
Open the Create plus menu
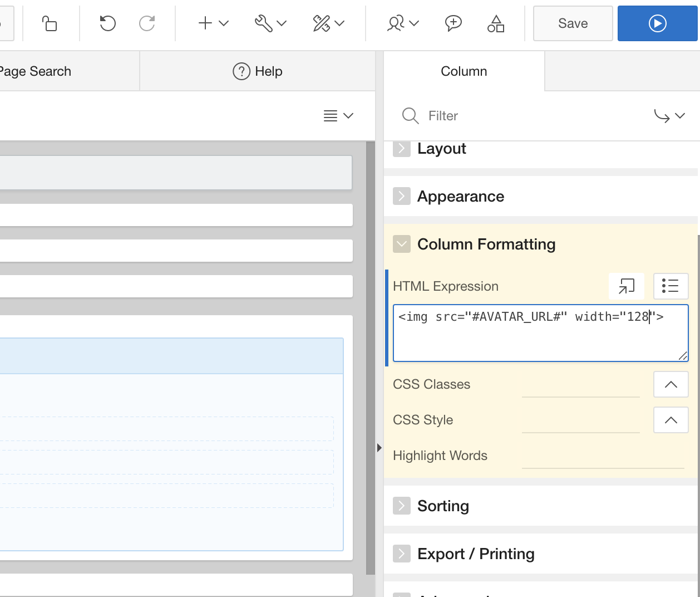(213, 23)
